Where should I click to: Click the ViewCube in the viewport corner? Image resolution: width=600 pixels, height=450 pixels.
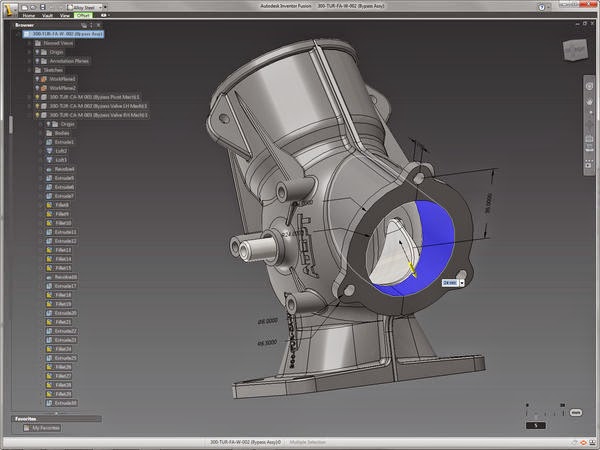[575, 50]
